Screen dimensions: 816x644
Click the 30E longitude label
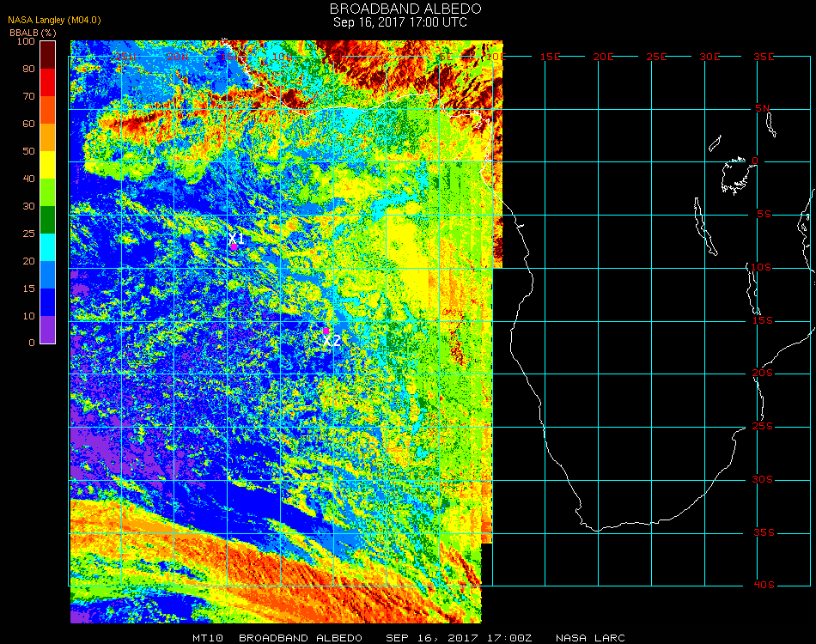click(709, 57)
